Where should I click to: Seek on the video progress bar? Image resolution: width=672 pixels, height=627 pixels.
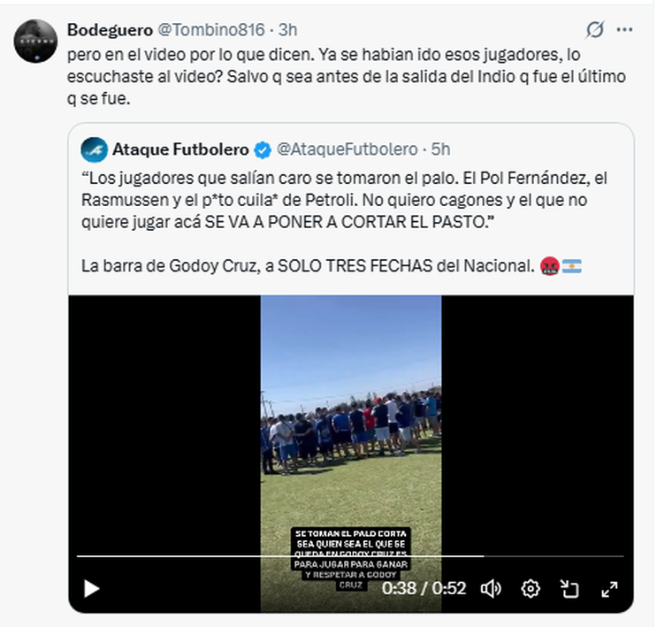(x=350, y=556)
